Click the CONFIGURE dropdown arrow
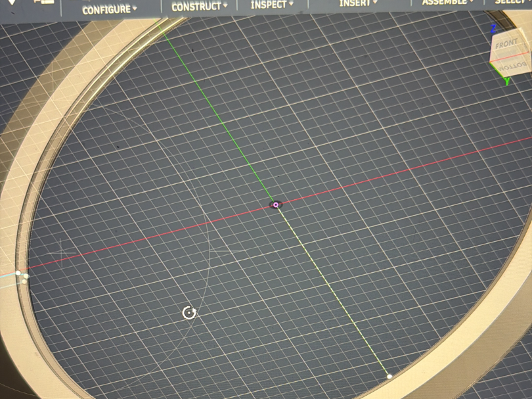The image size is (532, 399). [x=135, y=9]
